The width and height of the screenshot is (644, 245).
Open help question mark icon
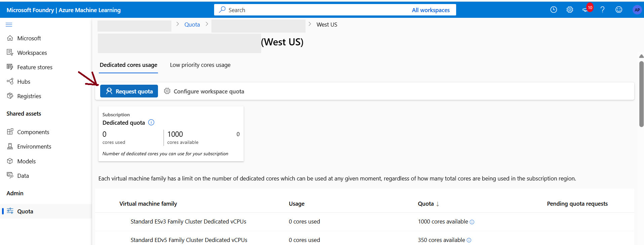[x=602, y=10]
